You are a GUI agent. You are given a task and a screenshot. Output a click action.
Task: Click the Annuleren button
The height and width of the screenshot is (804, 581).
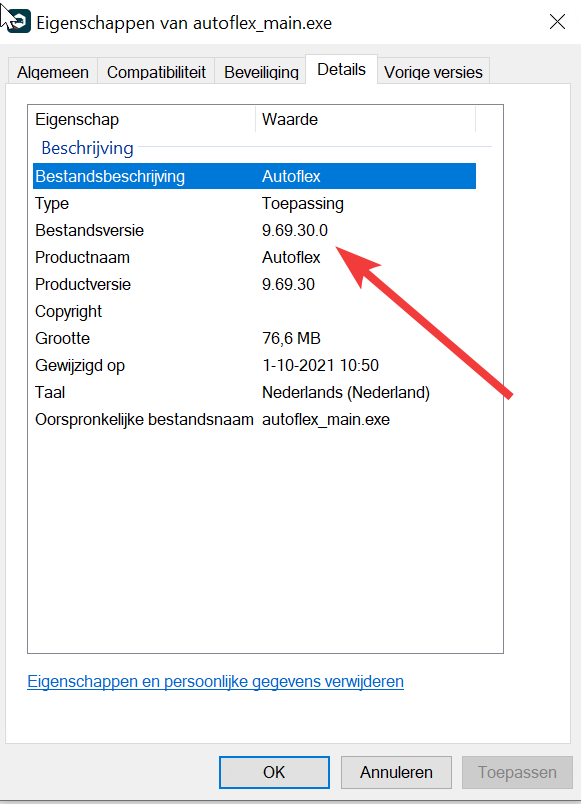(396, 772)
